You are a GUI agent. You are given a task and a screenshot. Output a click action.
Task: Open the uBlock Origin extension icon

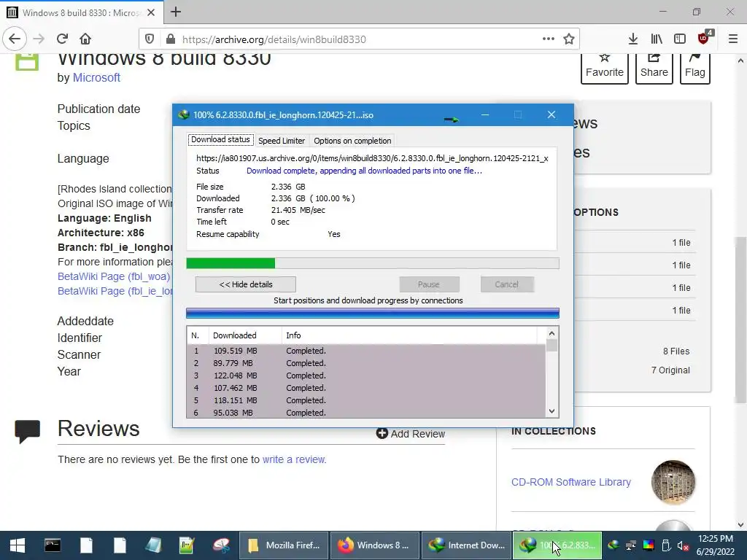(x=705, y=38)
